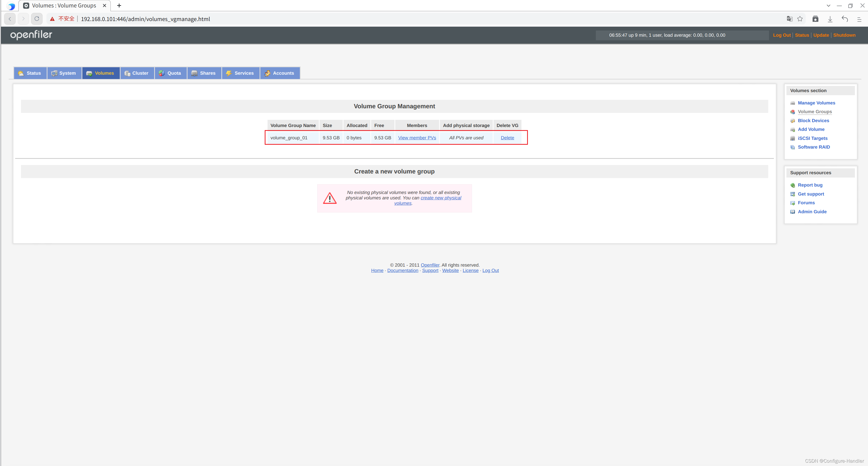868x466 pixels.
Task: Click the Forums icon
Action: point(793,203)
